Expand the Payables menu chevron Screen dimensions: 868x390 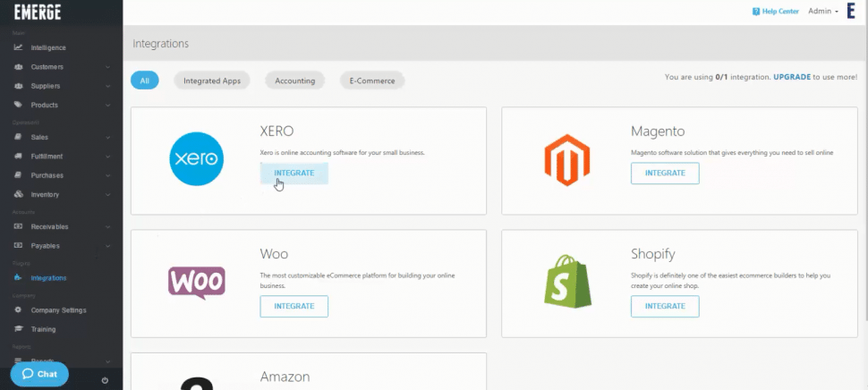[x=107, y=246]
